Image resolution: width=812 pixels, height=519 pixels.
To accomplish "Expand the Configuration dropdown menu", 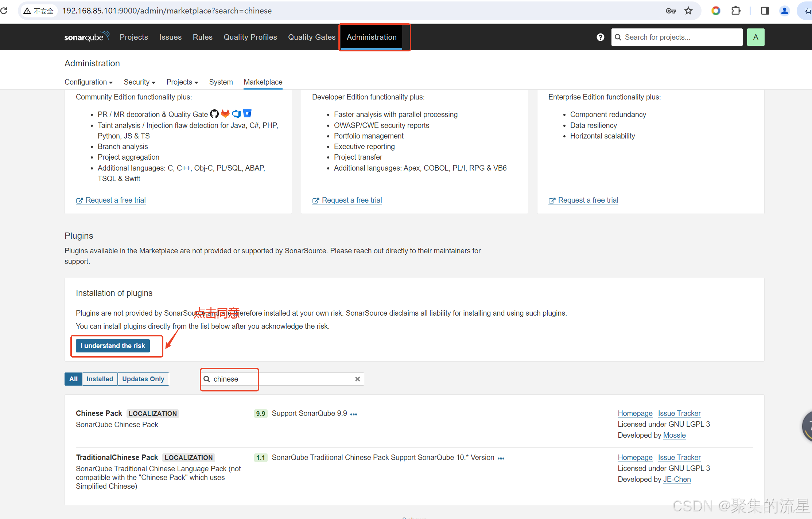I will [x=88, y=82].
